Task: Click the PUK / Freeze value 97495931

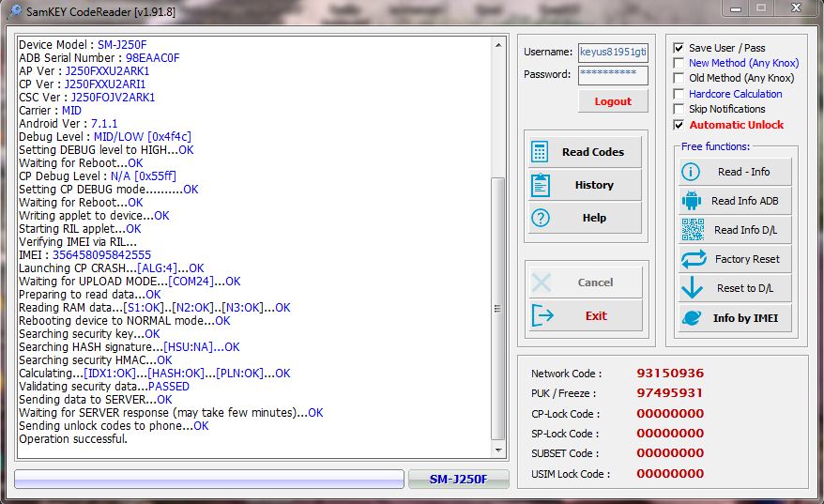Action: (669, 393)
